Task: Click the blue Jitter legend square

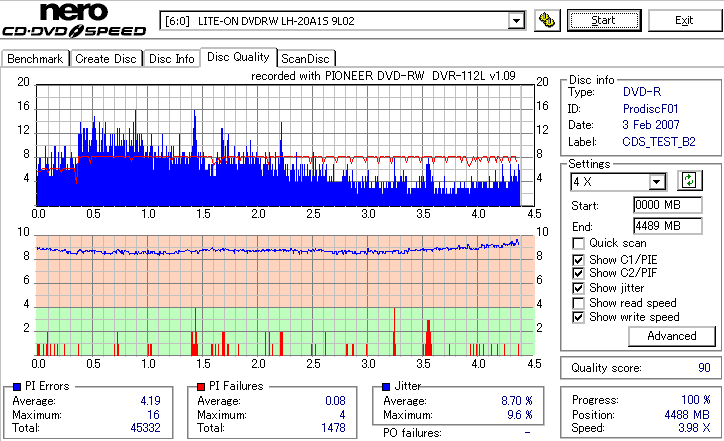Action: (386, 387)
